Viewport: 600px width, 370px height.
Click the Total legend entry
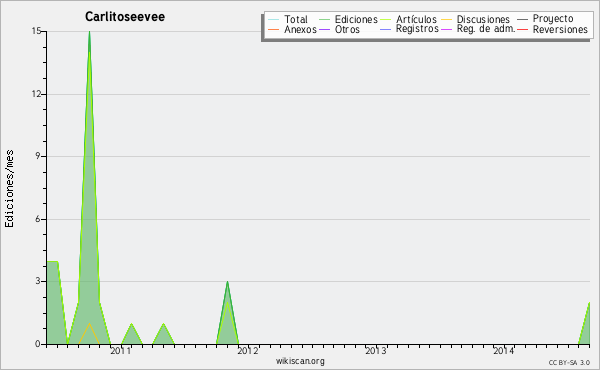(x=288, y=19)
